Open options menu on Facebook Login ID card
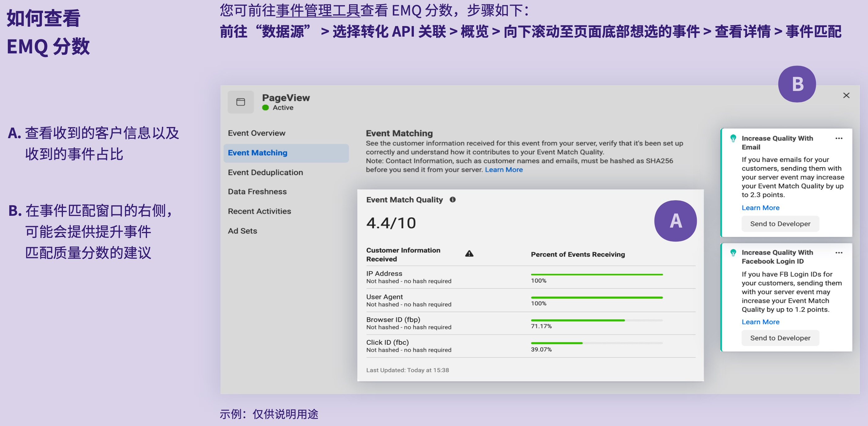The height and width of the screenshot is (426, 868). [839, 253]
